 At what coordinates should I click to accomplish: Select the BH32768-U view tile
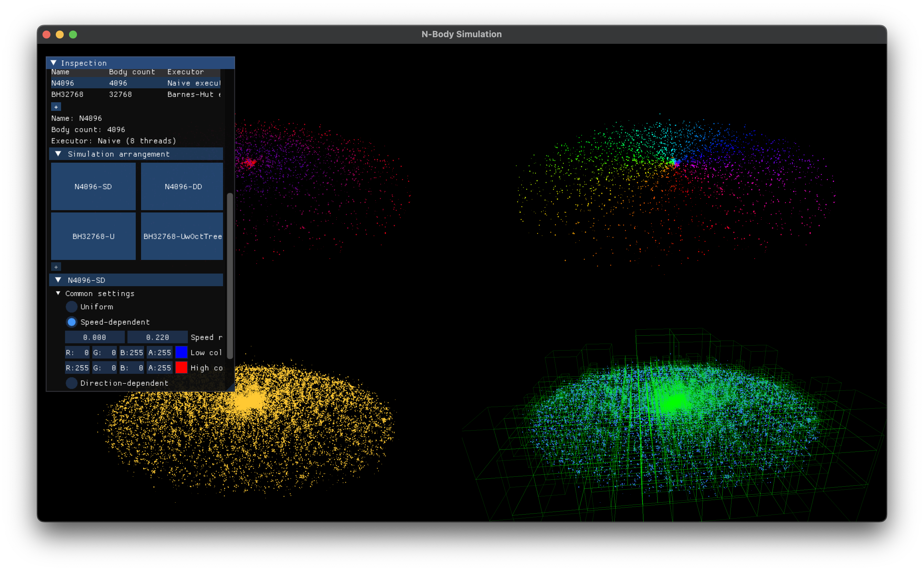93,236
